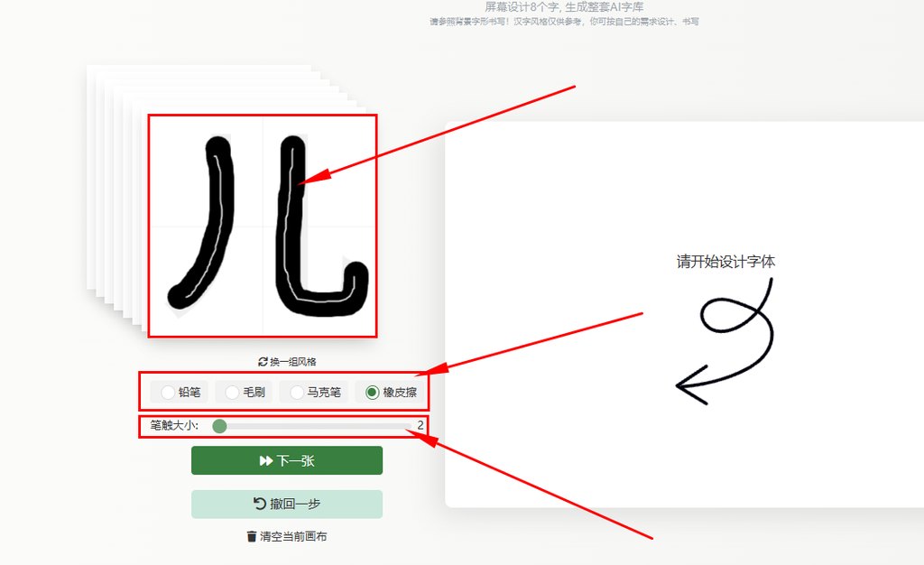Click the 儿 character reference thumbnail
The height and width of the screenshot is (565, 924).
tap(263, 227)
